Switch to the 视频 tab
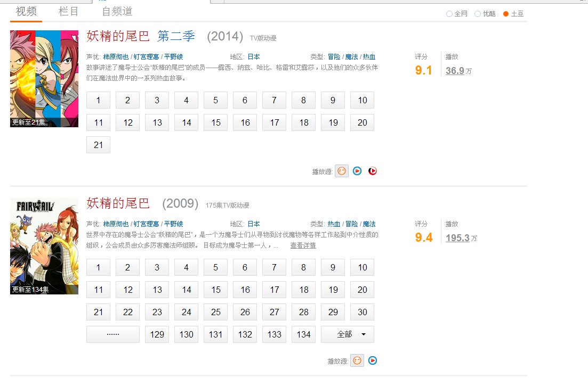The height and width of the screenshot is (378, 588). click(x=26, y=12)
